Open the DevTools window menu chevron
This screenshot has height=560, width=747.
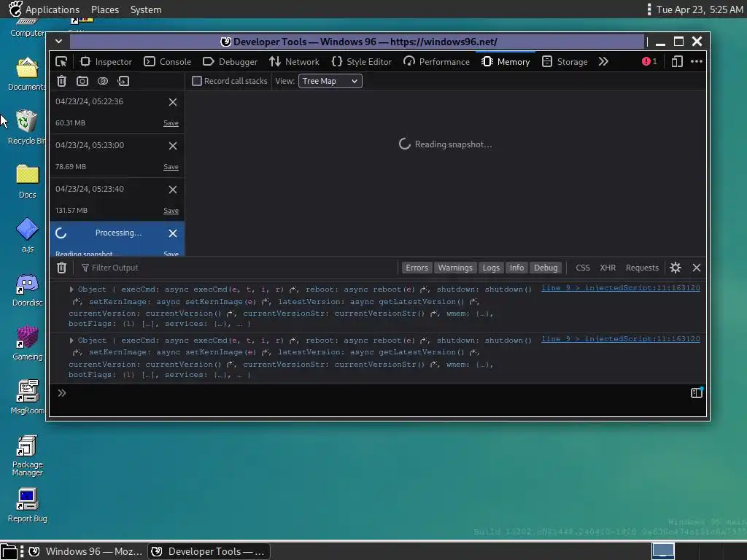click(58, 42)
